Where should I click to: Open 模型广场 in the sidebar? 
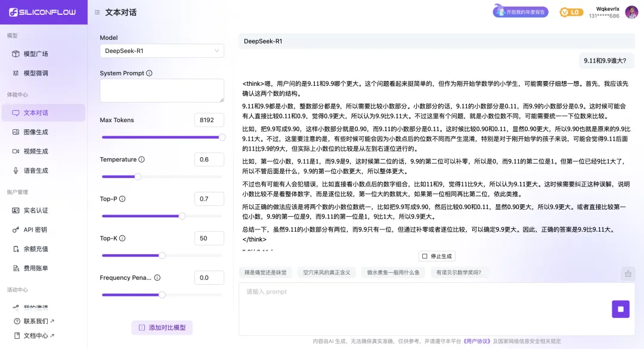pos(44,54)
